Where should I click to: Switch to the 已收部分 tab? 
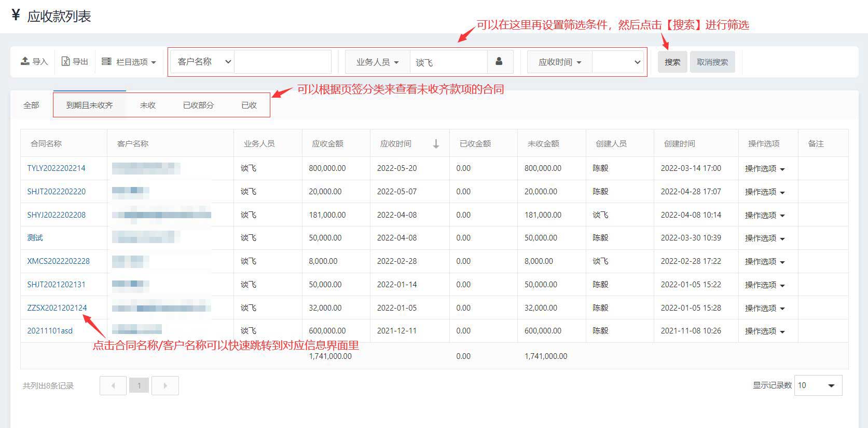point(198,105)
